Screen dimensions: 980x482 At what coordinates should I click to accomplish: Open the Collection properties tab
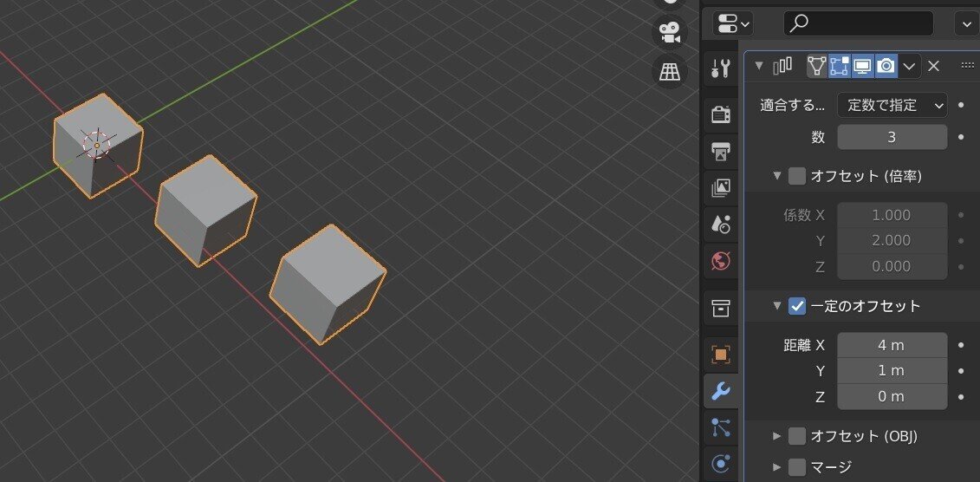[721, 308]
